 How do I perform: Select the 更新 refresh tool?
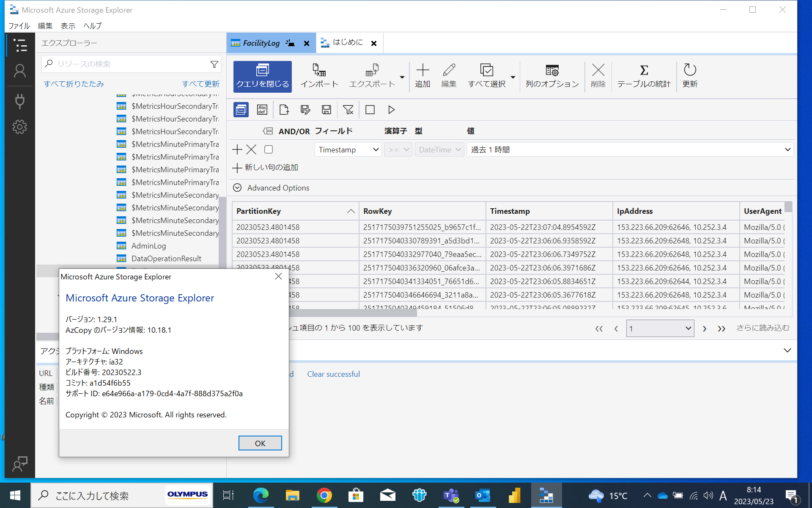click(x=689, y=75)
